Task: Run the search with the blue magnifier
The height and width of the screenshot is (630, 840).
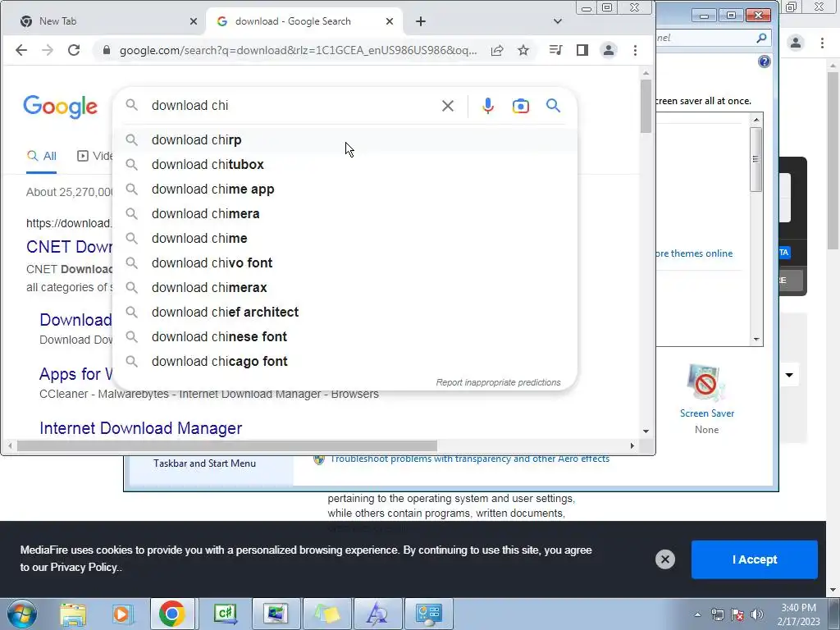Action: point(554,106)
